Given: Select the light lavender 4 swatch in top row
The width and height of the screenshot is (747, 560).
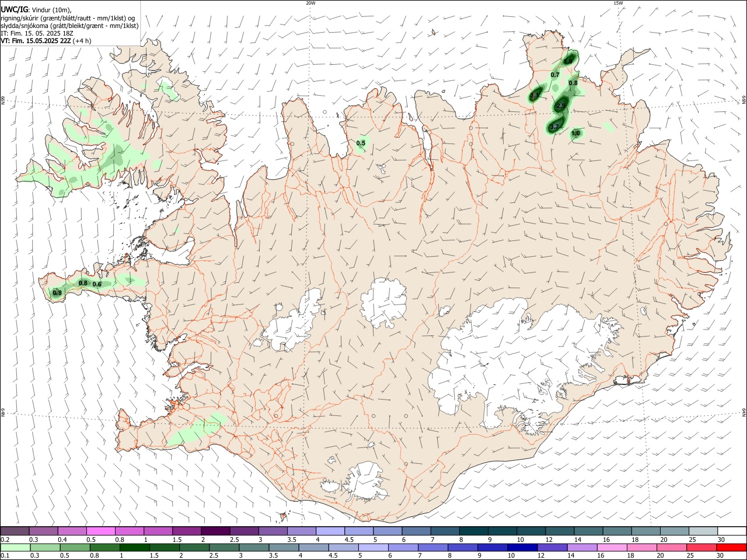Looking at the screenshot, I should tap(330, 531).
